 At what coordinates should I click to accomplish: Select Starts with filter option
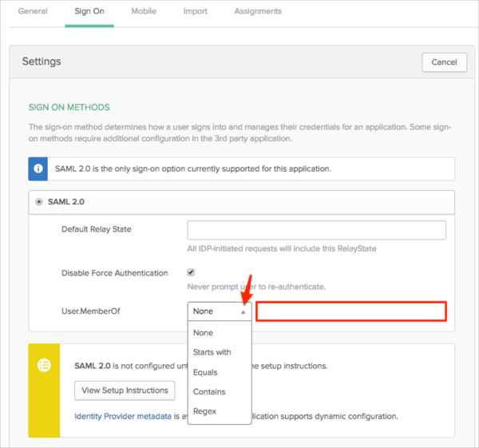coord(212,352)
